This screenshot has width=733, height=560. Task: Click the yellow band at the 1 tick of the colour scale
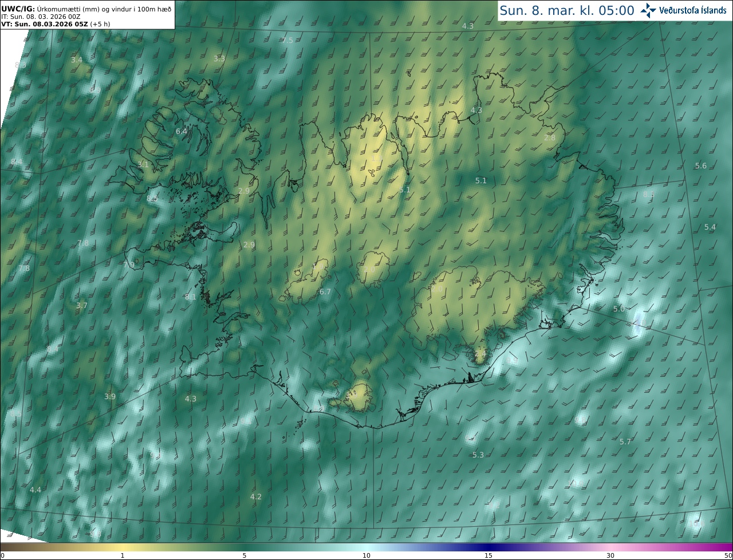point(123,547)
